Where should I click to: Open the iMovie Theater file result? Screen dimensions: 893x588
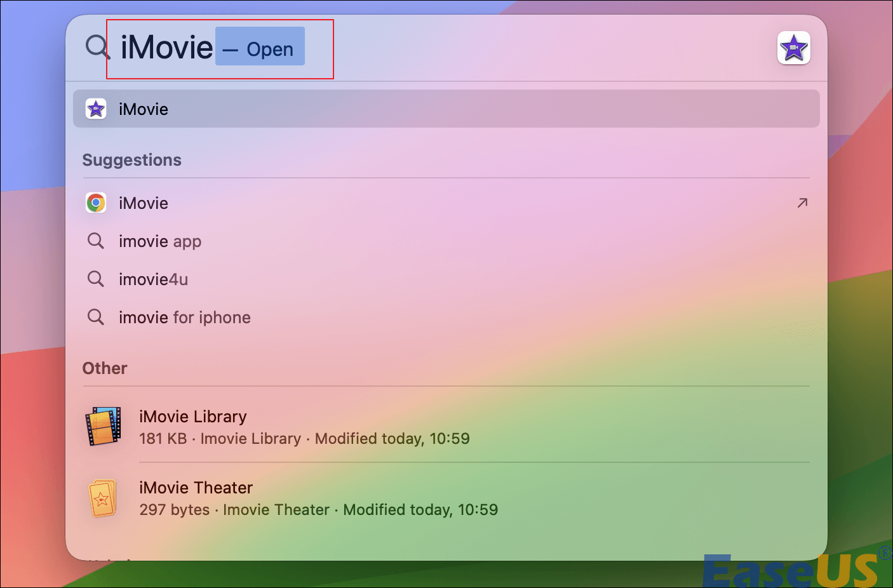446,498
